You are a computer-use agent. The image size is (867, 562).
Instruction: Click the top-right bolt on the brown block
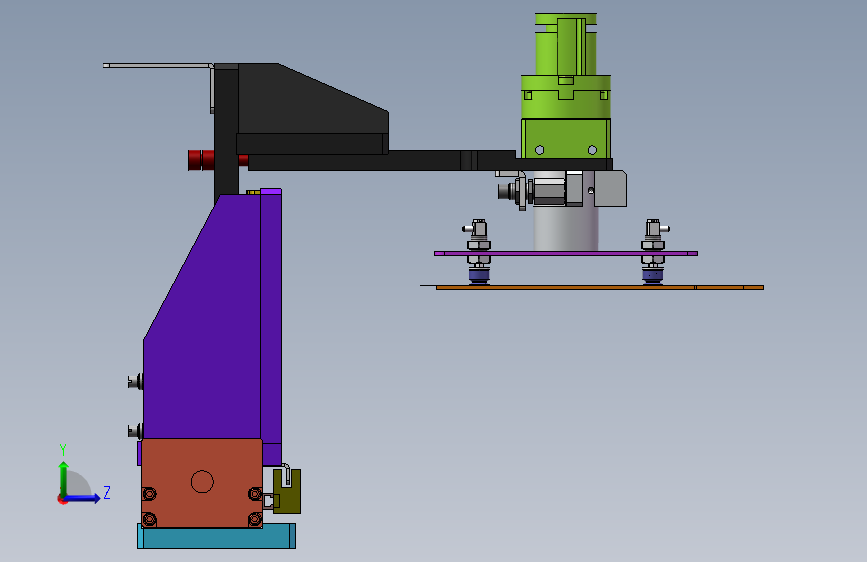(x=255, y=494)
